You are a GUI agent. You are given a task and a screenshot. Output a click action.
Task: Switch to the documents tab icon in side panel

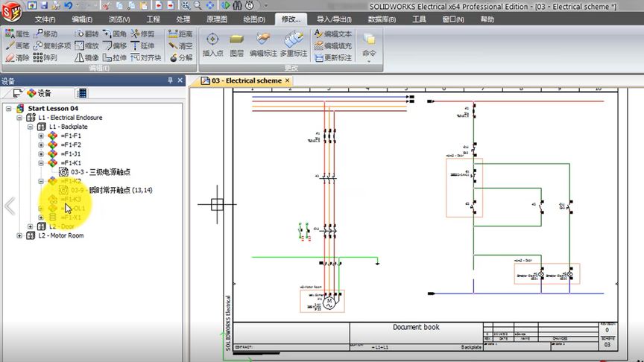click(17, 93)
